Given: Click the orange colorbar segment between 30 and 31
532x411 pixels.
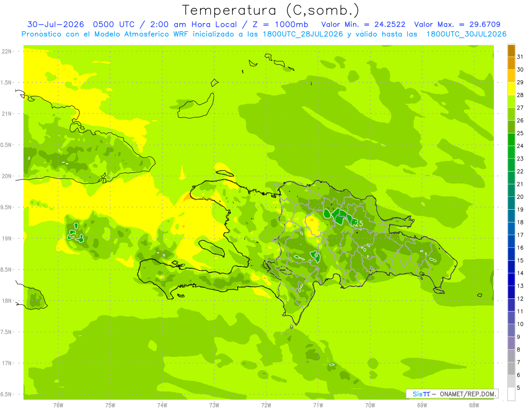Looking at the screenshot, I should [x=511, y=63].
